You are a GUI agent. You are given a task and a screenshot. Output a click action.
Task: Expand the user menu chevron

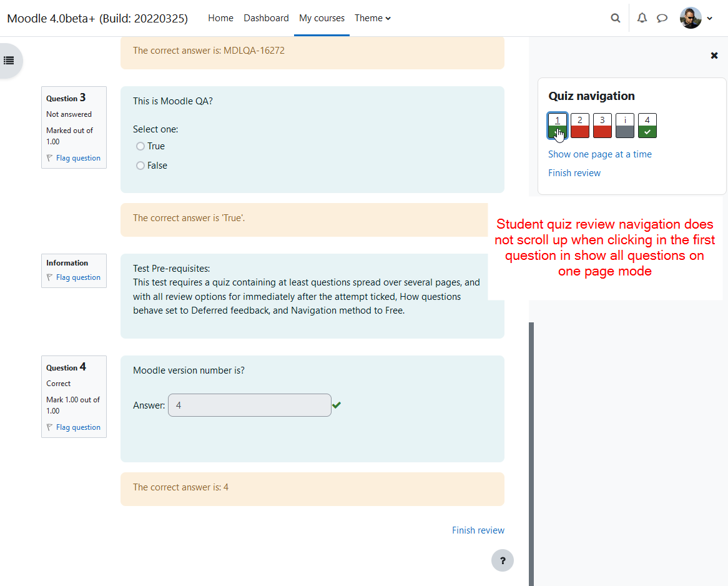(709, 19)
